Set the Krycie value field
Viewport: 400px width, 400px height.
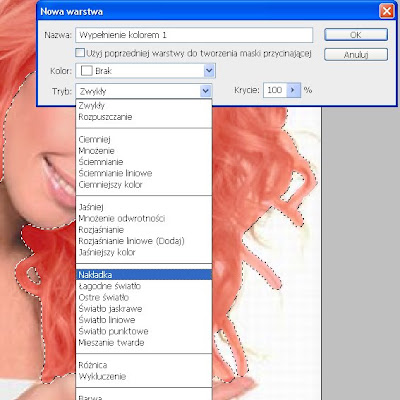tap(275, 90)
